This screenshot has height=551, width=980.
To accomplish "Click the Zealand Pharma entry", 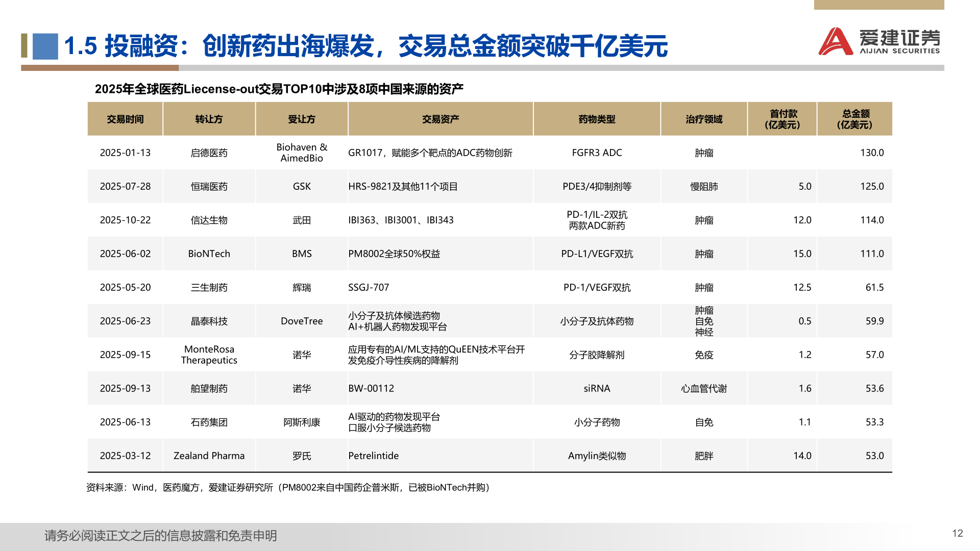I will (209, 456).
